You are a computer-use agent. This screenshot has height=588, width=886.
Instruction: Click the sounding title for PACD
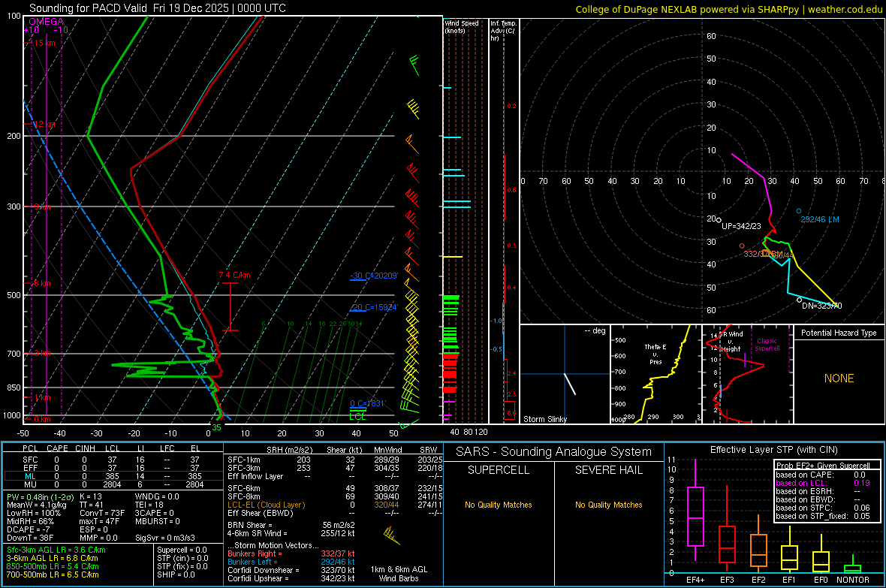point(158,8)
